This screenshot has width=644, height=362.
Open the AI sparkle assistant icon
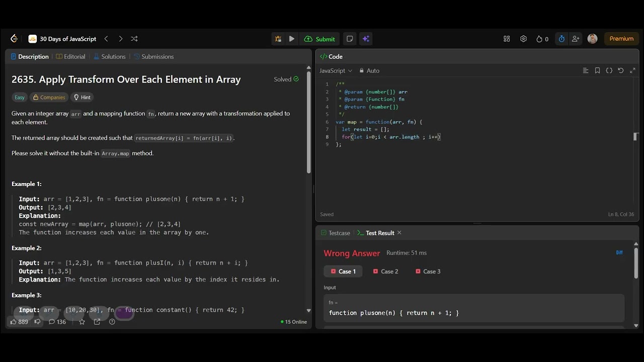366,39
